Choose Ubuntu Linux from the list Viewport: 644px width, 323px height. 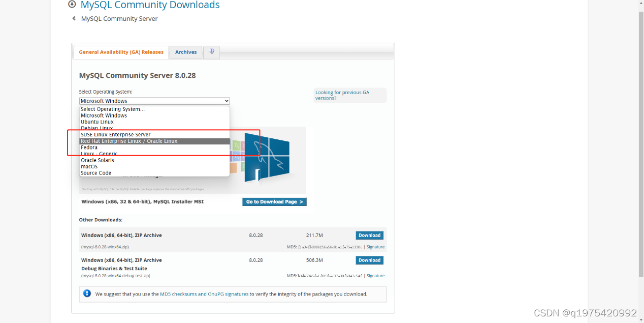pyautogui.click(x=154, y=122)
